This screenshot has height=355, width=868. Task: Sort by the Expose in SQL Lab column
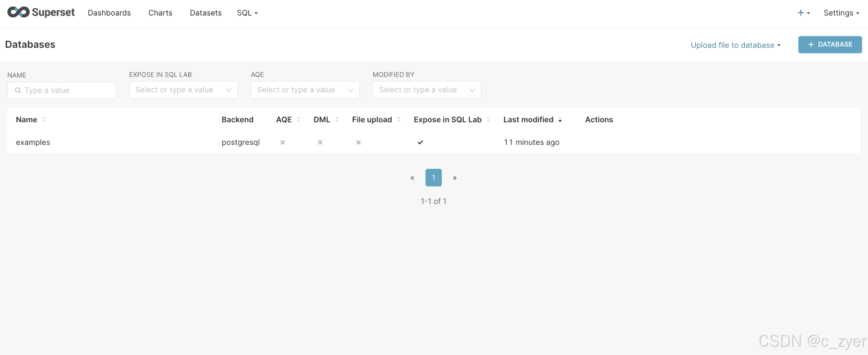[452, 120]
